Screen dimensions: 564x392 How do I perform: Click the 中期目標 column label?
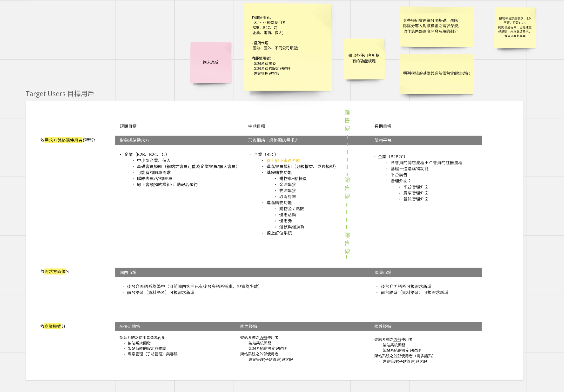(256, 126)
